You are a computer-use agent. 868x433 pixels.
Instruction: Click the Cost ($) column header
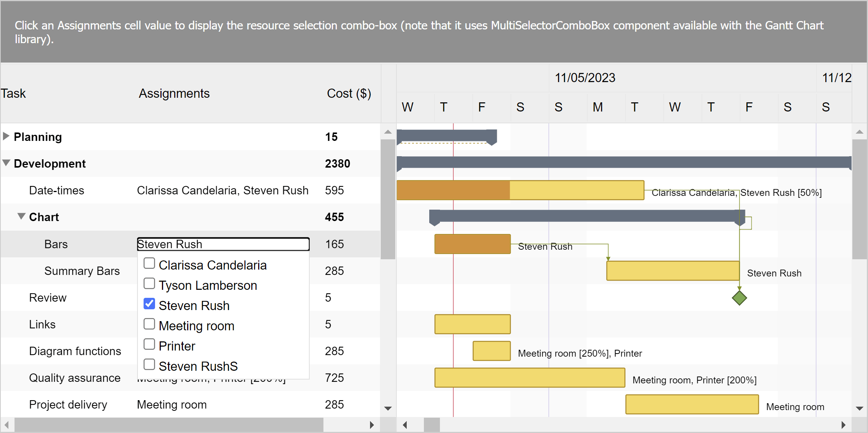(x=349, y=93)
